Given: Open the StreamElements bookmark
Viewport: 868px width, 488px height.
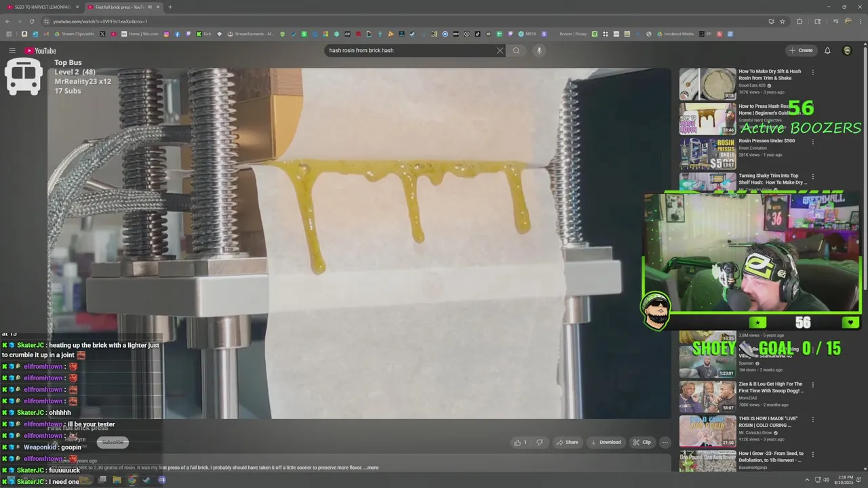Looking at the screenshot, I should [x=251, y=34].
